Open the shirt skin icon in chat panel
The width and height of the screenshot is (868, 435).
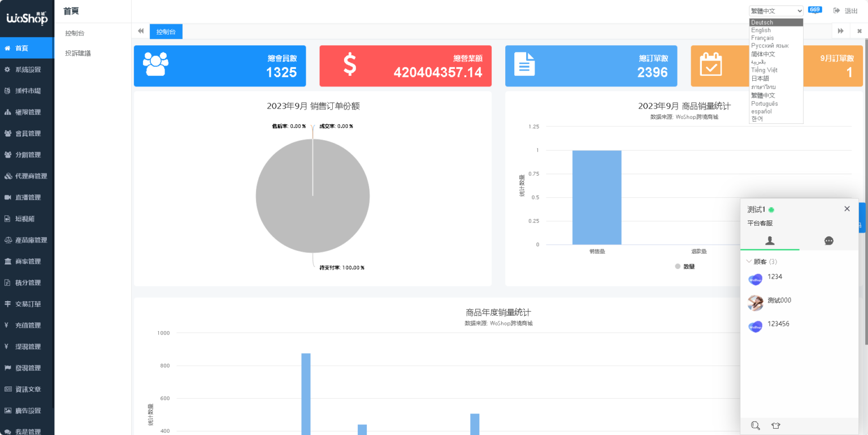tap(775, 425)
